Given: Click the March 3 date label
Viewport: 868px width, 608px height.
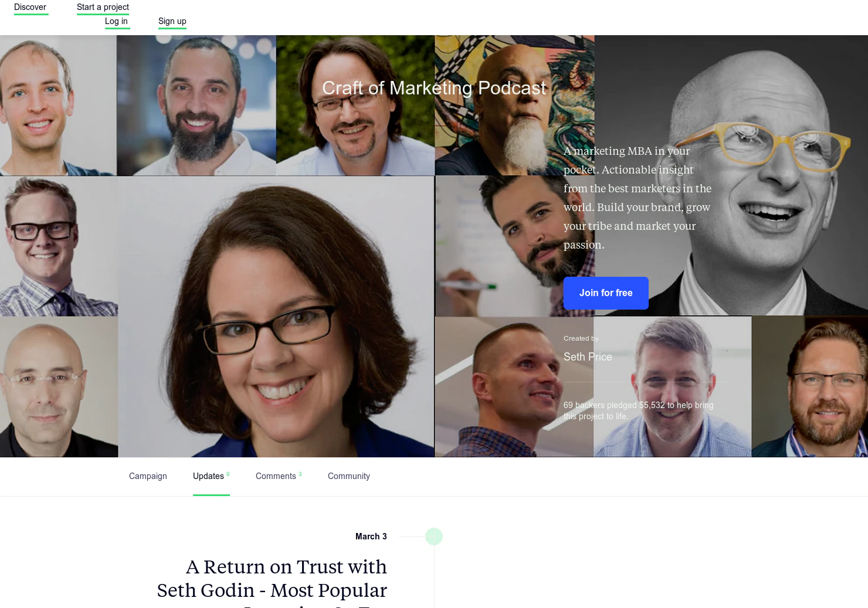Looking at the screenshot, I should (371, 536).
